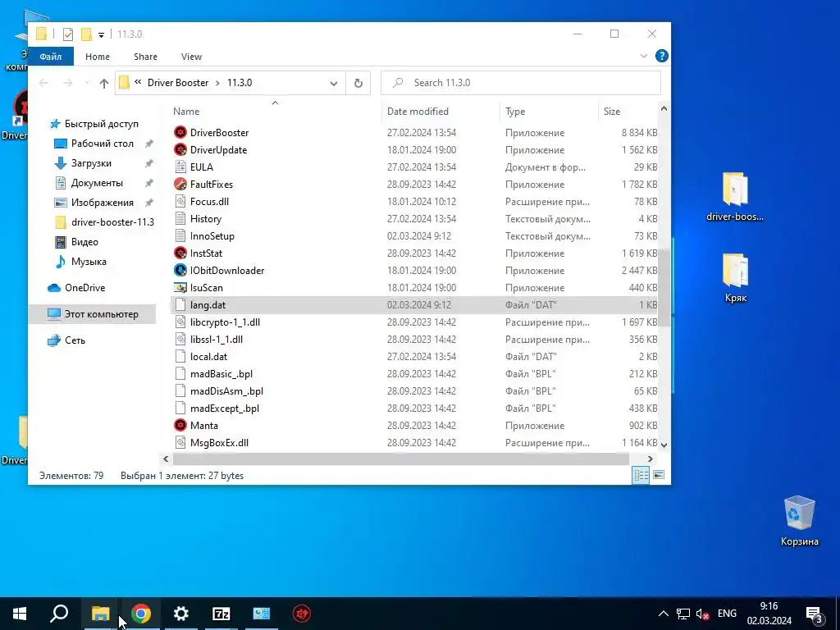Select the Manta application icon
The image size is (840, 630).
click(x=180, y=426)
